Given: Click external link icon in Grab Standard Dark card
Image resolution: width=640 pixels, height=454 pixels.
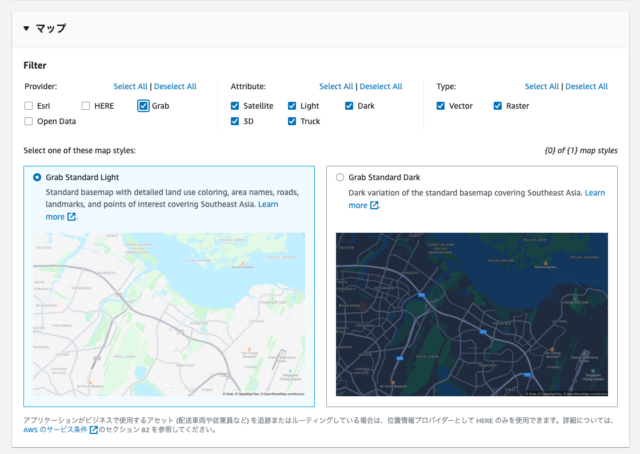Looking at the screenshot, I should (374, 205).
